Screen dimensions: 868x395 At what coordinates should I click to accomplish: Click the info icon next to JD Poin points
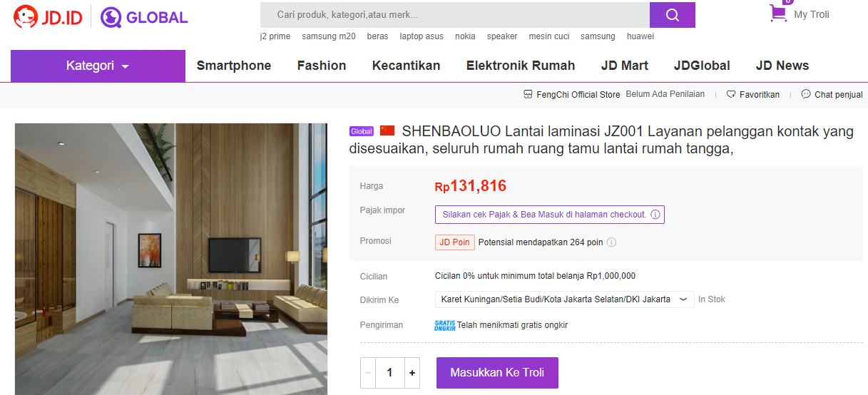pyautogui.click(x=611, y=242)
